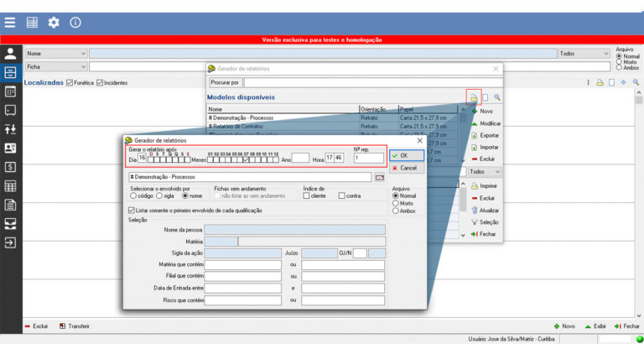Click the magnifier icon in the Localizadas toolbar

[x=636, y=82]
